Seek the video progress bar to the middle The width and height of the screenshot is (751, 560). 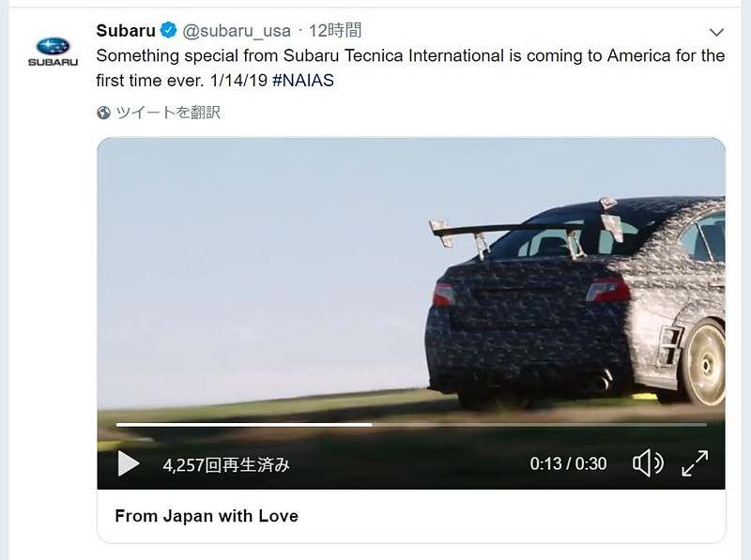click(411, 425)
